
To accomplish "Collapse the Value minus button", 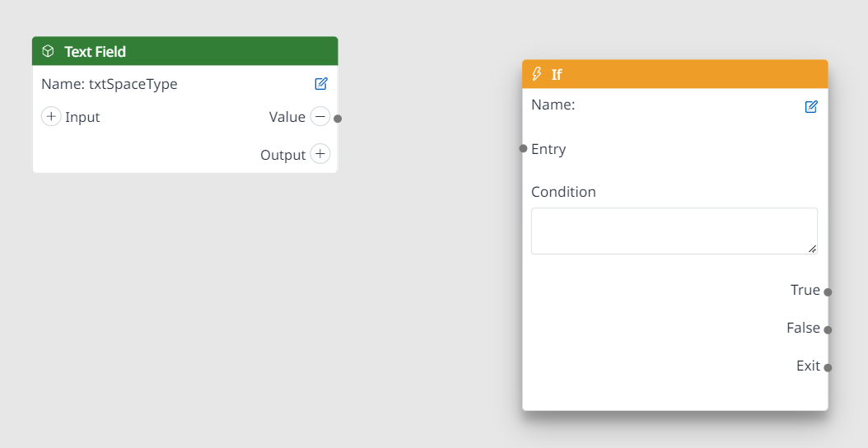I will pos(320,117).
